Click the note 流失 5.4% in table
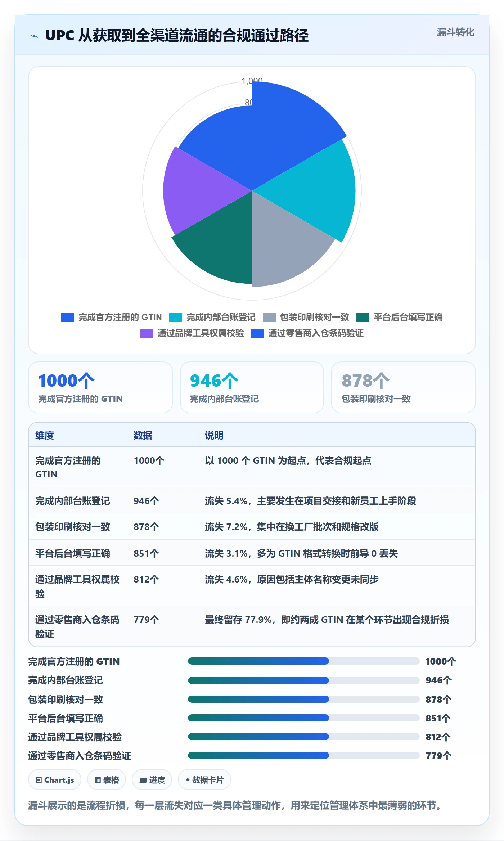 tap(310, 501)
